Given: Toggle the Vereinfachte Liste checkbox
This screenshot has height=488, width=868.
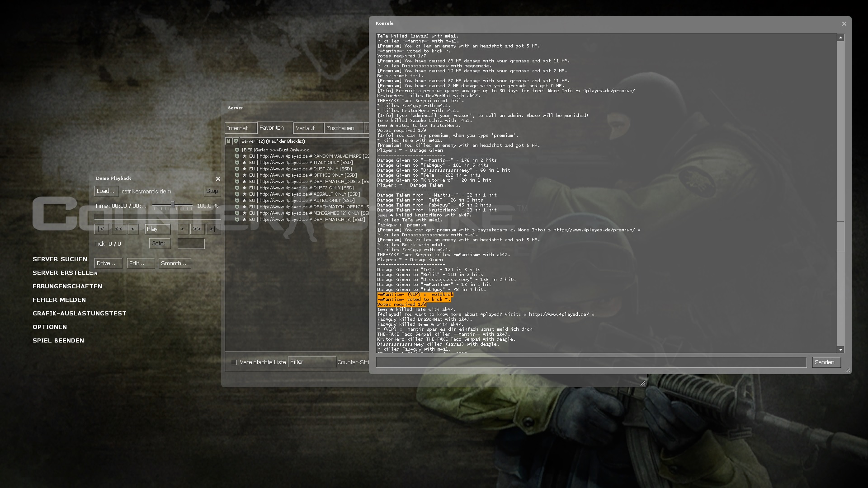Looking at the screenshot, I should [234, 362].
